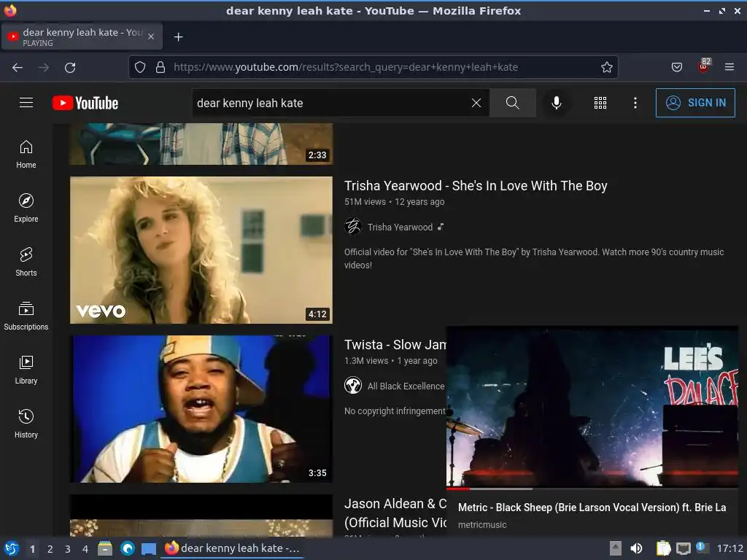Viewport: 747px width, 560px height.
Task: Go to Home in the sidebar
Action: tap(26, 155)
